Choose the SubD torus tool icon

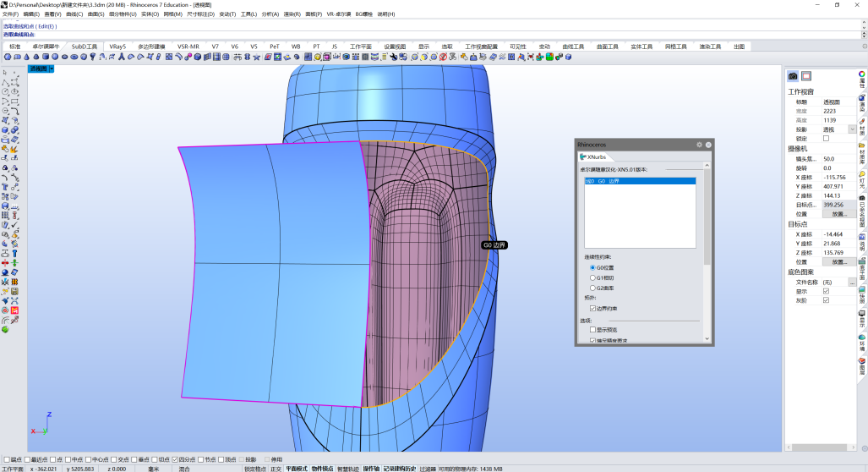(74, 57)
